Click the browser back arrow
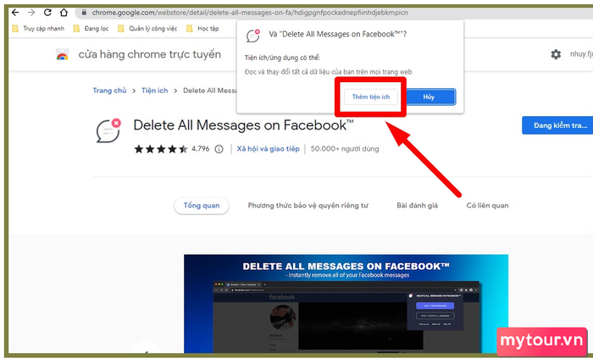The height and width of the screenshot is (364, 593). [15, 13]
